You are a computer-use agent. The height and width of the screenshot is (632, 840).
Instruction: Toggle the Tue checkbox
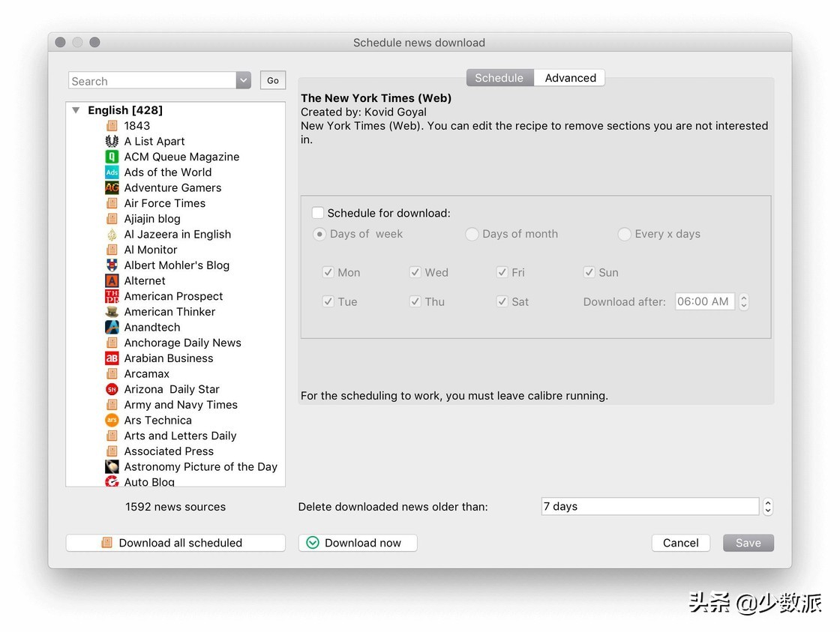tap(328, 301)
